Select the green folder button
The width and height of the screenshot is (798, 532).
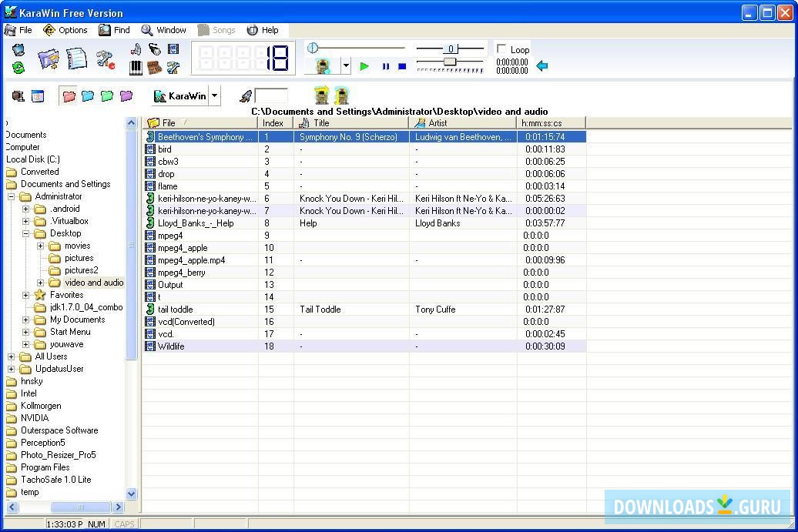click(x=107, y=96)
